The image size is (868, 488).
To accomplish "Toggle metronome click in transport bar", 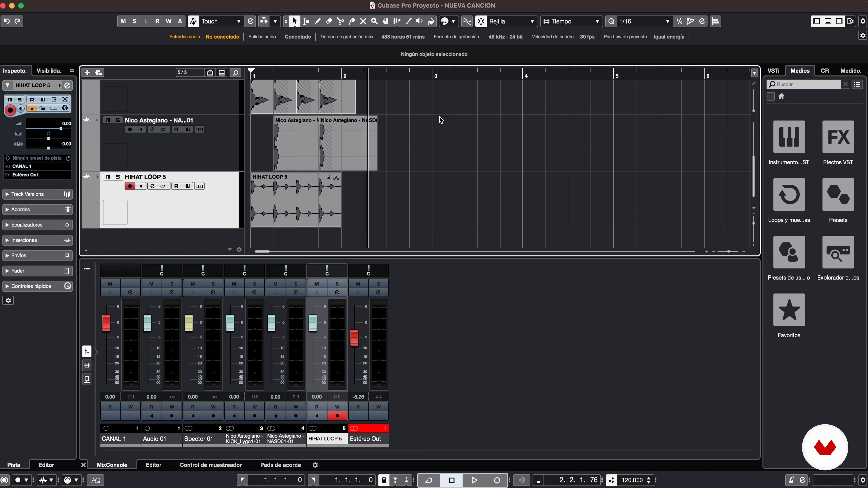I will (791, 480).
